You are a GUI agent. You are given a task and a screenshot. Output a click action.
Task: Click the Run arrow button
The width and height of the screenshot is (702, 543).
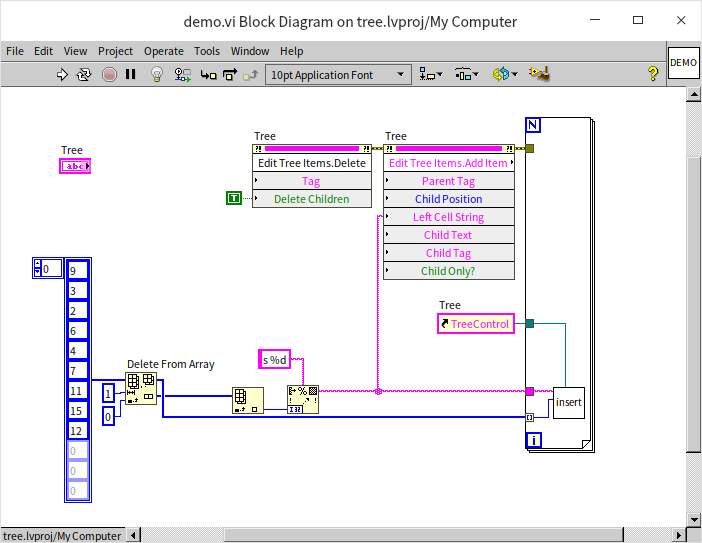coord(62,74)
